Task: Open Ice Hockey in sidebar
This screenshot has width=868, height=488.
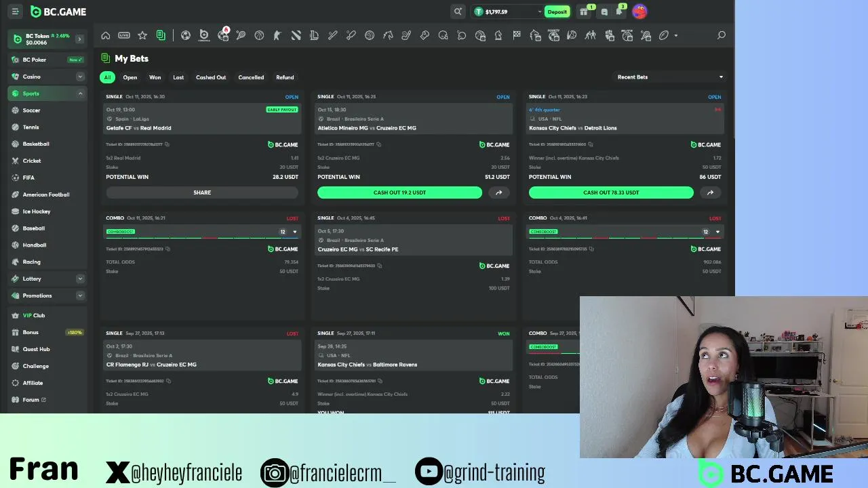Action: pos(47,211)
